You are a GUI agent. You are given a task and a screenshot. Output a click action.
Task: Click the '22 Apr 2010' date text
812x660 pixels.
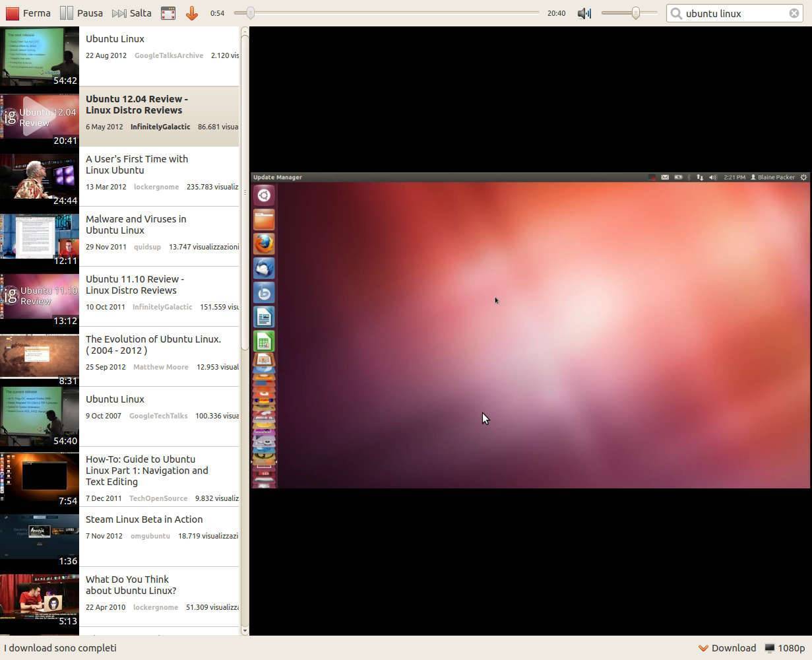(x=106, y=607)
